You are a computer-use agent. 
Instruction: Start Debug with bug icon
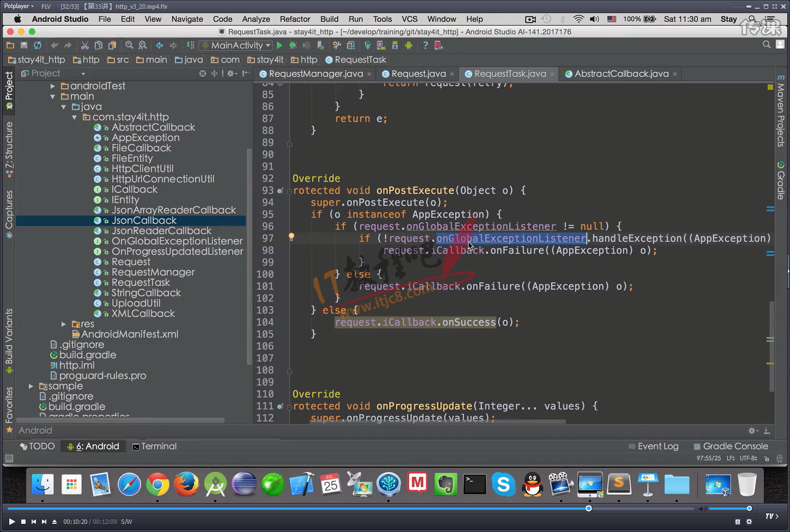(293, 46)
